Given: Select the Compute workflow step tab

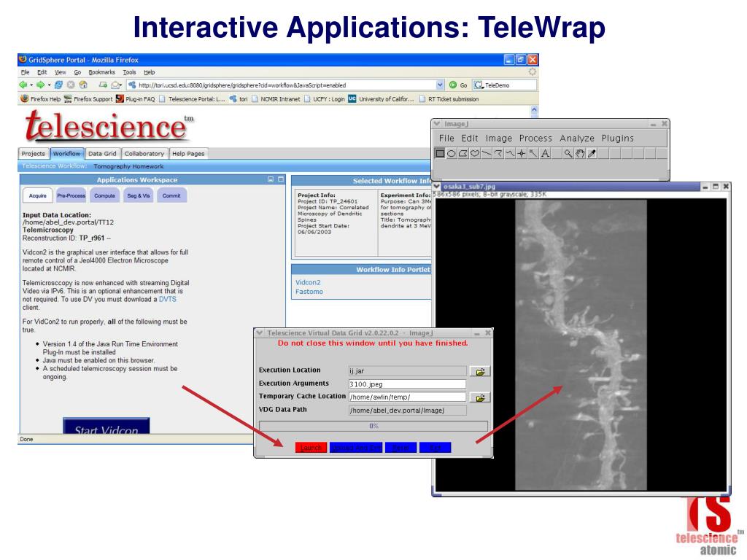Looking at the screenshot, I should pyautogui.click(x=105, y=195).
